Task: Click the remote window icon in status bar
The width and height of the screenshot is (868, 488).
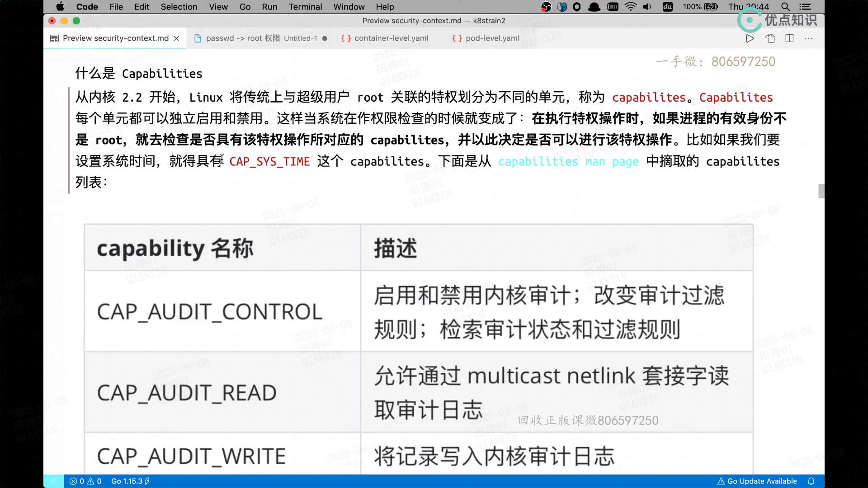Action: (x=54, y=481)
